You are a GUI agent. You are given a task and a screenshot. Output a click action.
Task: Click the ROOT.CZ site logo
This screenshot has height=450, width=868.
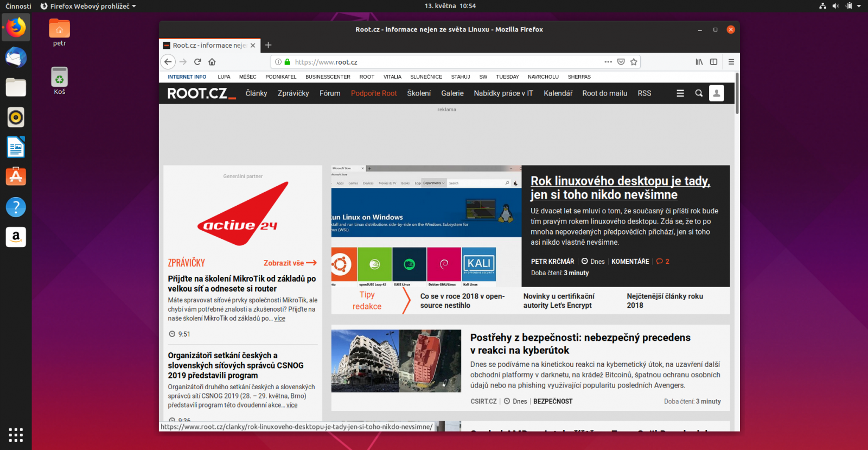click(x=201, y=93)
